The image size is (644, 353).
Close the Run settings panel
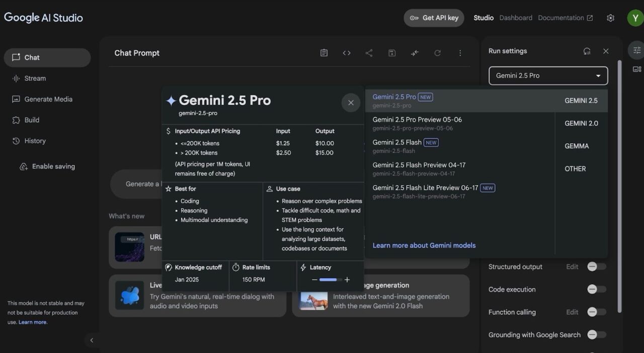[x=606, y=51]
